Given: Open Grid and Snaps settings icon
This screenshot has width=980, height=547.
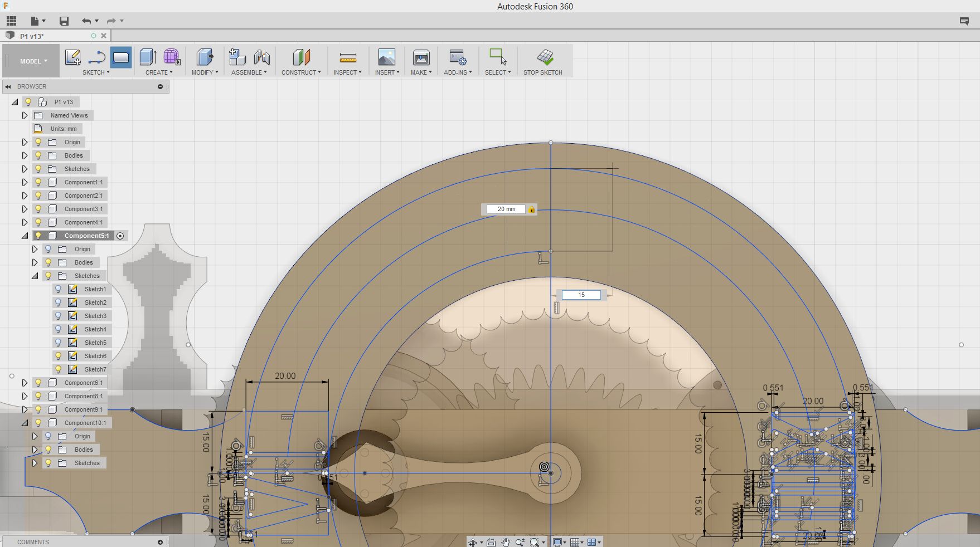Looking at the screenshot, I should tap(575, 542).
